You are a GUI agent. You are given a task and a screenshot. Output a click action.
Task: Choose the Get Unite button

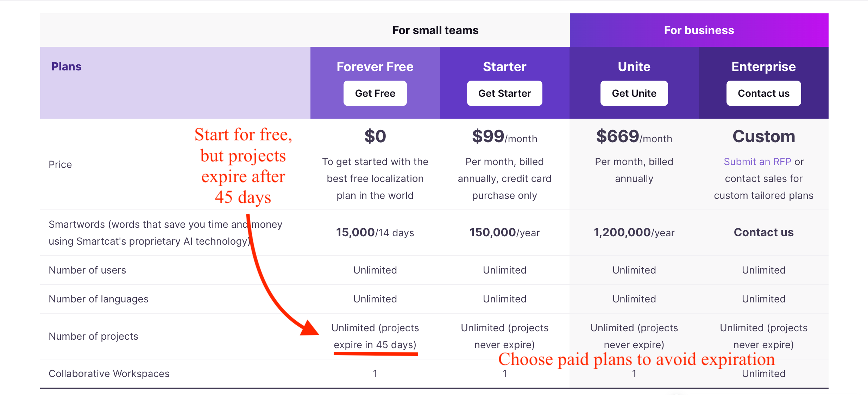coord(634,93)
